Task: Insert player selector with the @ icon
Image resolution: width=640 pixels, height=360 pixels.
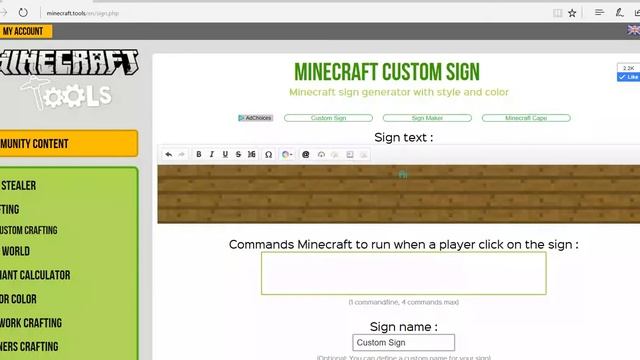Action: (x=306, y=154)
